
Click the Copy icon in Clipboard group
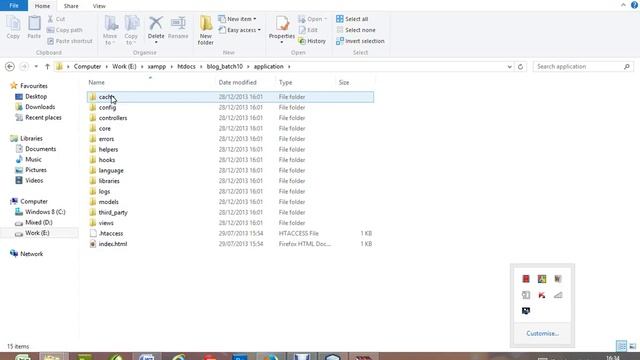click(13, 27)
